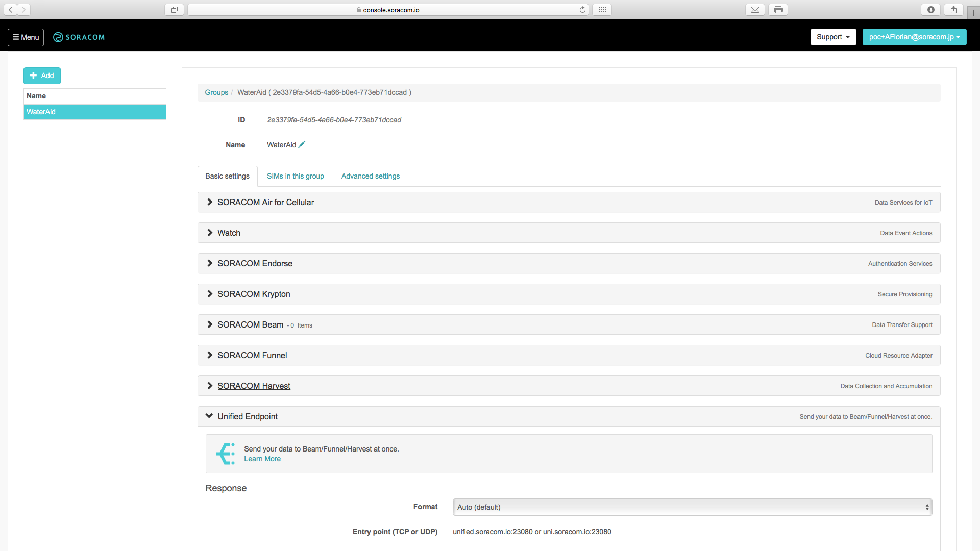The height and width of the screenshot is (551, 980).
Task: Click the printer icon in the toolbar
Action: point(778,10)
